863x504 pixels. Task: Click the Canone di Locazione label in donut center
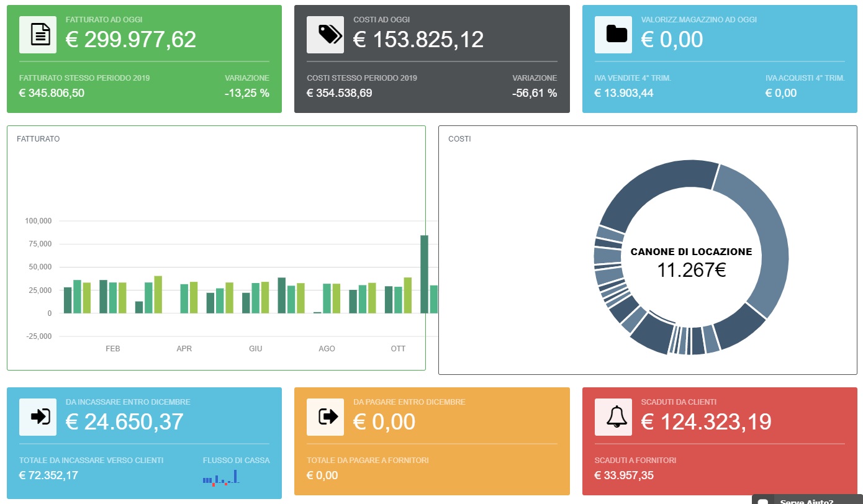point(691,252)
